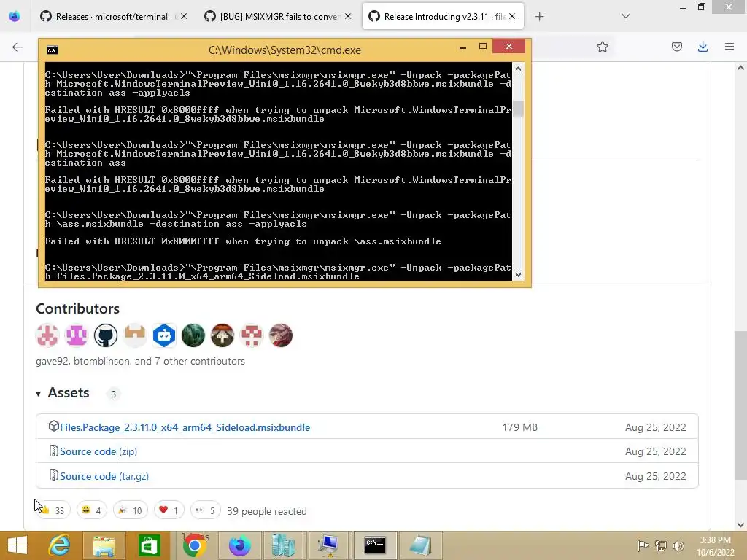The height and width of the screenshot is (560, 747).
Task: Switch to Releases microsoft/terminal tab
Action: [x=113, y=16]
